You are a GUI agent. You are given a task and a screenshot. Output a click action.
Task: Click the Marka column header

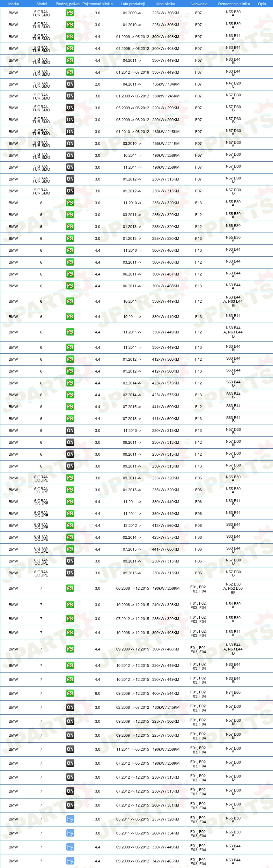pos(14,4)
